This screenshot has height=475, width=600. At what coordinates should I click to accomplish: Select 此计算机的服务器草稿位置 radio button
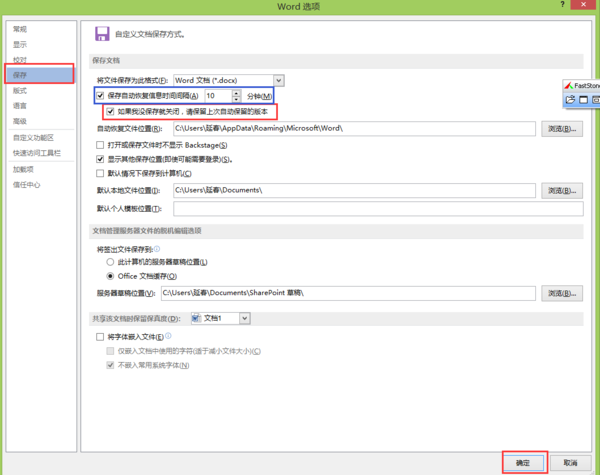point(110,262)
